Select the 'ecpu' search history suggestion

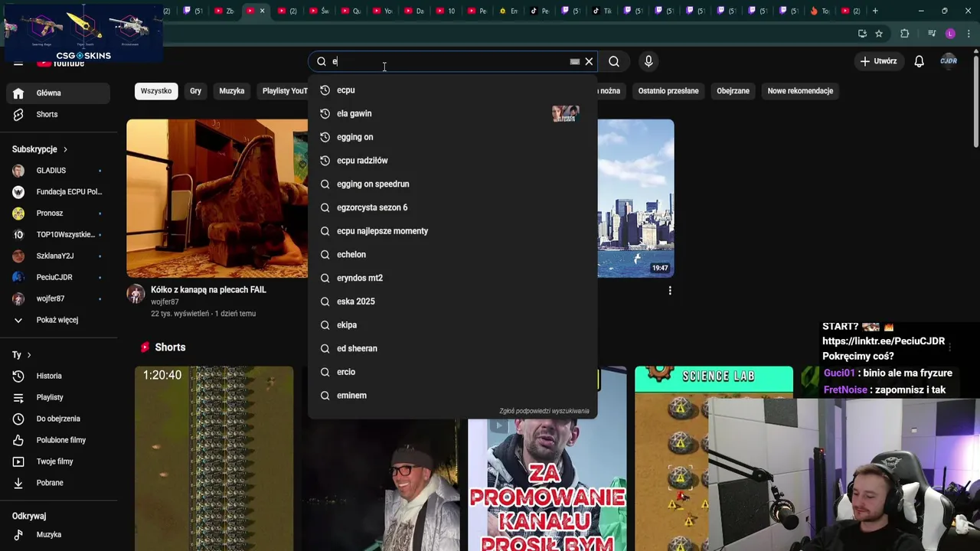[x=452, y=90]
